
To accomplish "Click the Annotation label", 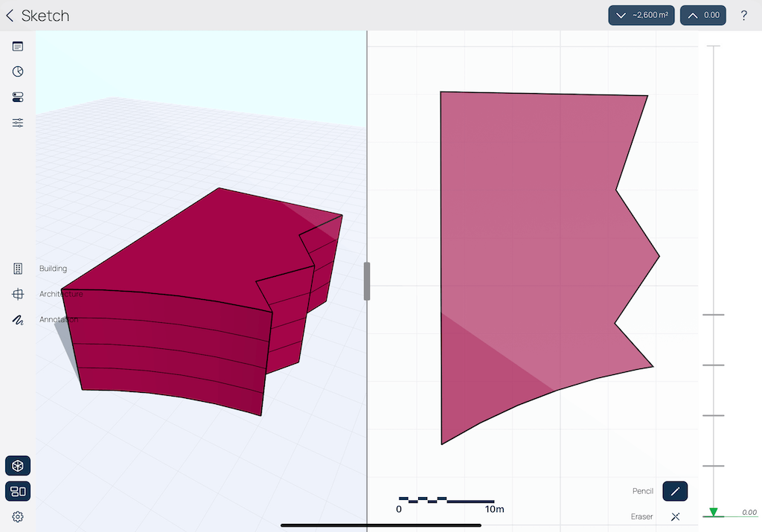I will point(59,320).
